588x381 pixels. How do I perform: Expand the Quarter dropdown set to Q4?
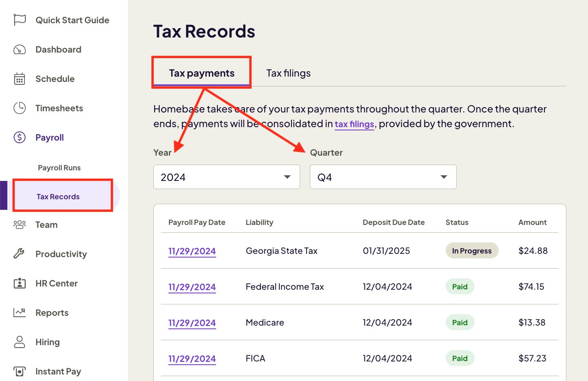(x=383, y=177)
